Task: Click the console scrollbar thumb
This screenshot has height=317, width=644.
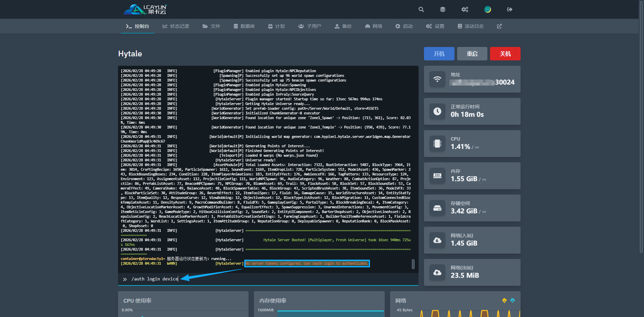Action: click(413, 264)
